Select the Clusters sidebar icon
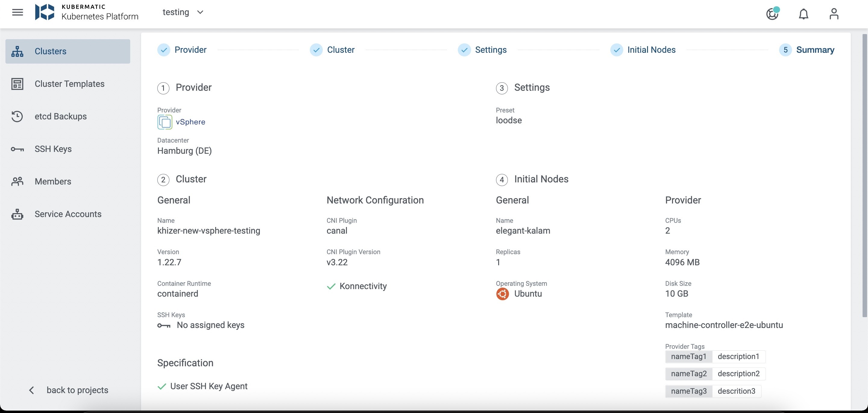868x413 pixels. [x=17, y=51]
